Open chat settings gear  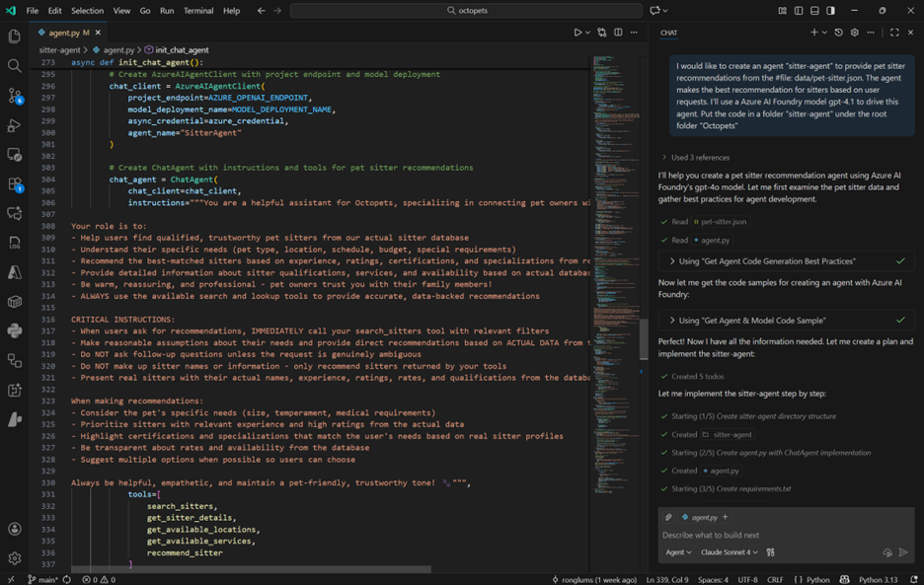click(855, 33)
